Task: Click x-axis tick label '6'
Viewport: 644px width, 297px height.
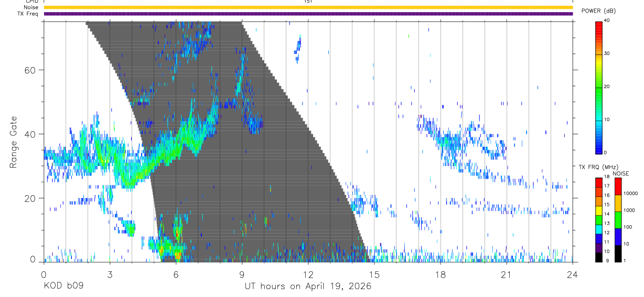Action: (176, 274)
